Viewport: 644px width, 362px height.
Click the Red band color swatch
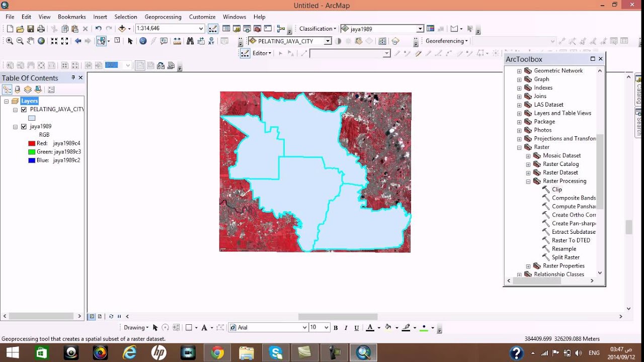pos(32,143)
